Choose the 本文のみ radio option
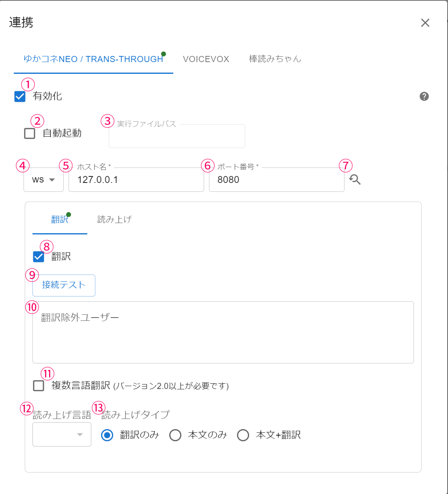 pyautogui.click(x=175, y=435)
